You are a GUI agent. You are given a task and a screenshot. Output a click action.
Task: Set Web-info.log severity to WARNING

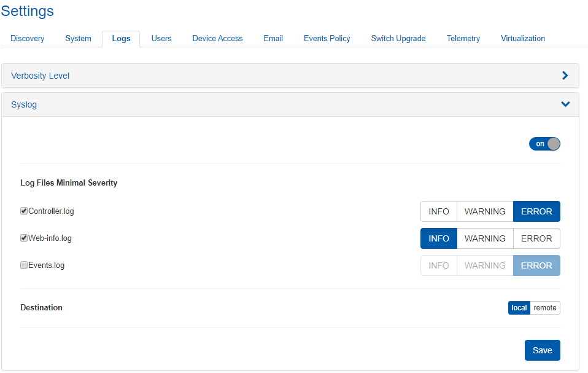(x=485, y=238)
